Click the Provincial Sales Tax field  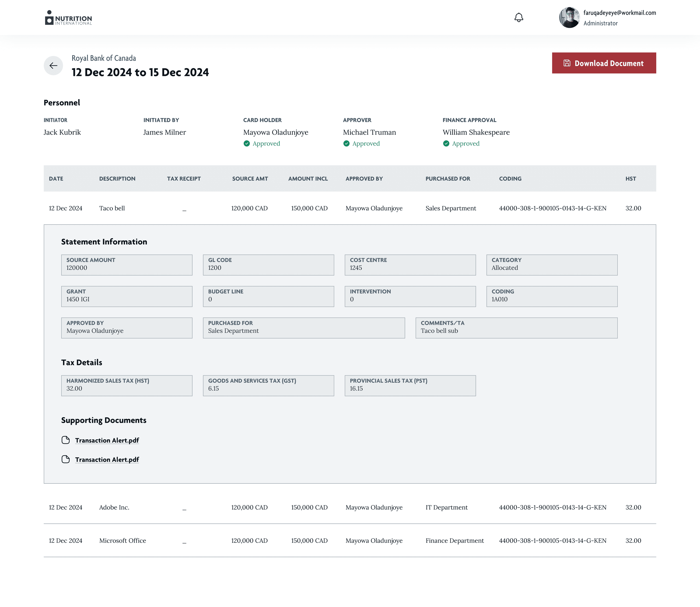(x=410, y=385)
